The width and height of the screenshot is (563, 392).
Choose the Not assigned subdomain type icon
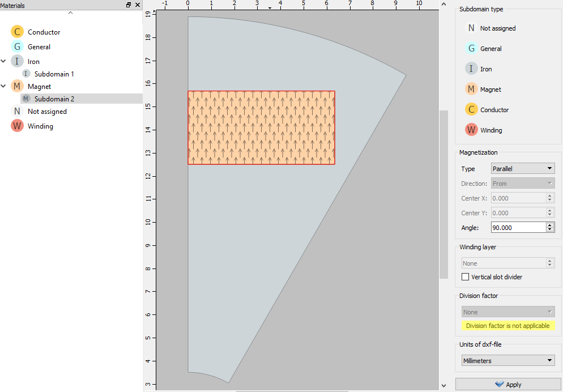(x=471, y=28)
